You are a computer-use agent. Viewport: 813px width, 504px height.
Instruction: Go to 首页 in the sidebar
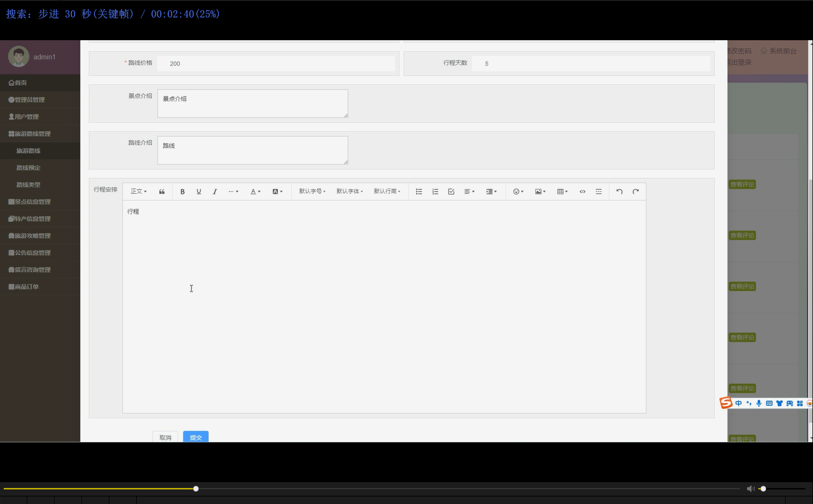click(40, 83)
